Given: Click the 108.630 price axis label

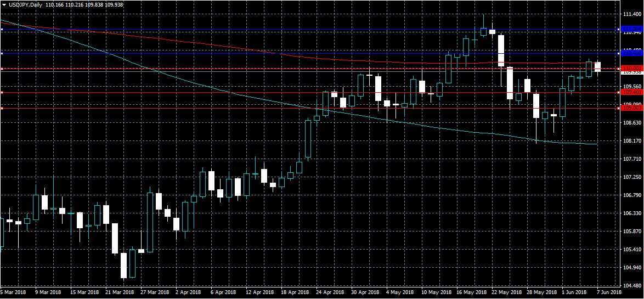Looking at the screenshot, I should pos(632,122).
